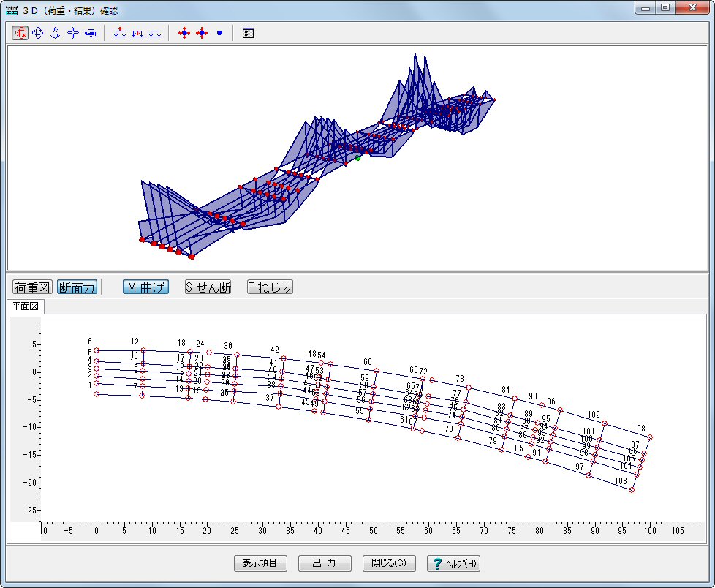The height and width of the screenshot is (588, 715).
Task: Click the frame icon with red down arrow
Action: (x=137, y=33)
